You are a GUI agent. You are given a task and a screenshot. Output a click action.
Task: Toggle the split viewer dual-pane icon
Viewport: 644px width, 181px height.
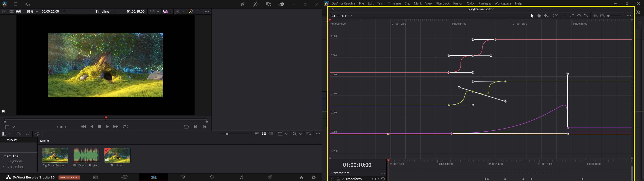point(199,12)
